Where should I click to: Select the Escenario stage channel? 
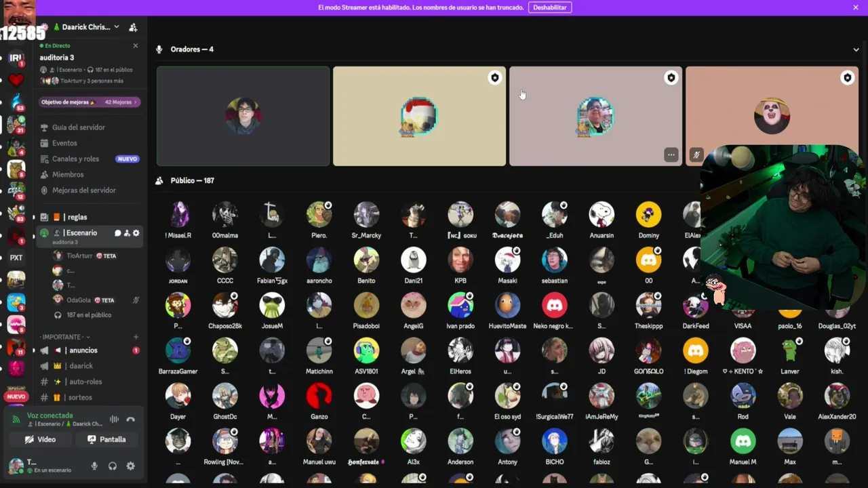coord(89,236)
